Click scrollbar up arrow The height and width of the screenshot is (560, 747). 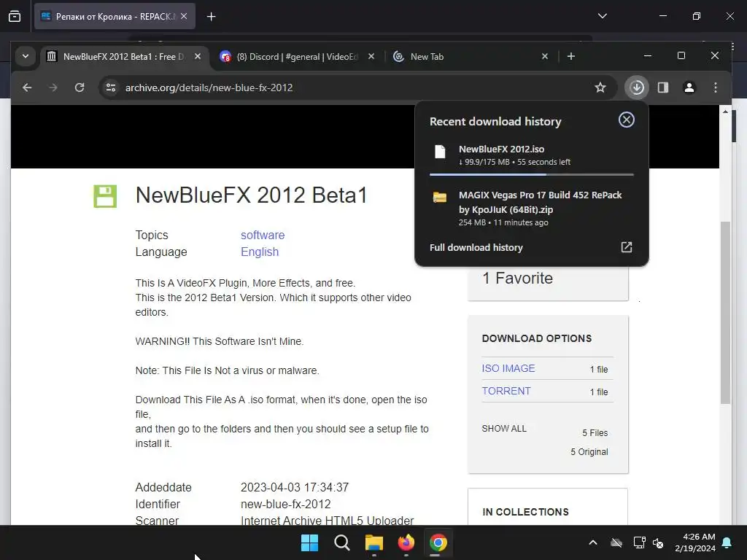[x=725, y=112]
